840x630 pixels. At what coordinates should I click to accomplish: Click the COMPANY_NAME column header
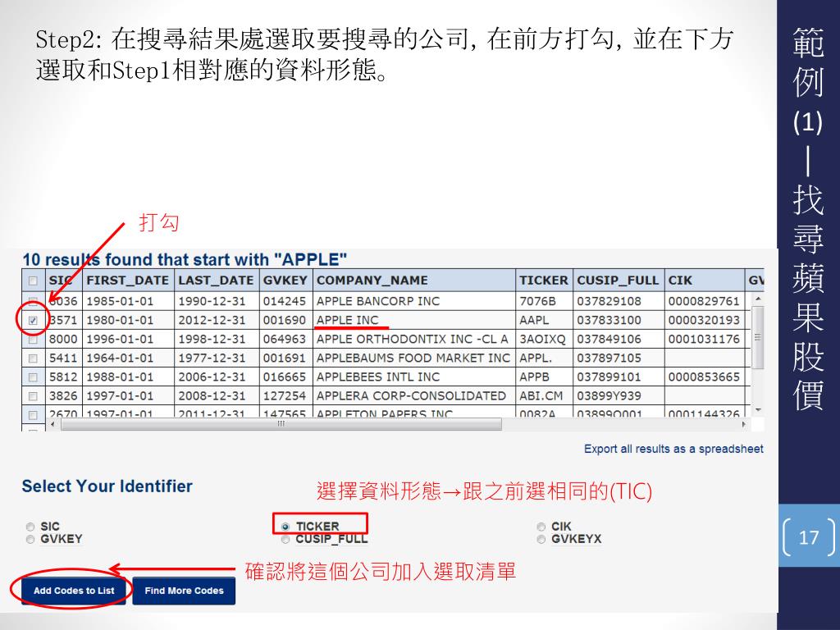(414, 281)
